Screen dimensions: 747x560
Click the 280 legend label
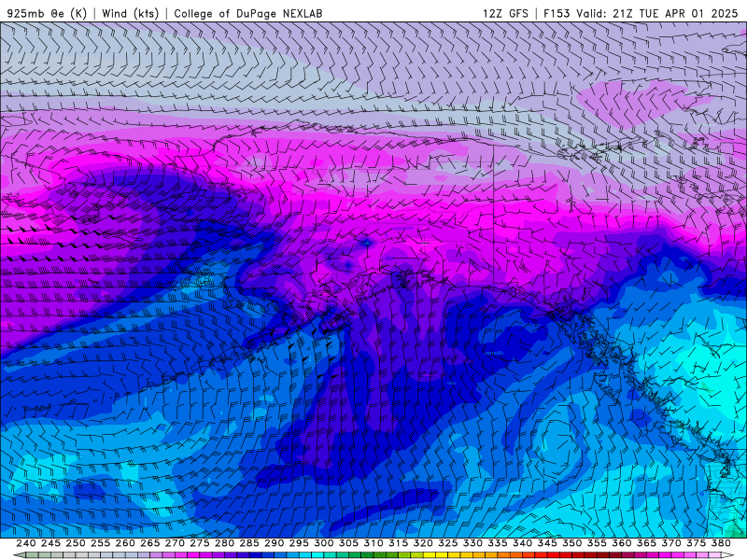click(224, 543)
